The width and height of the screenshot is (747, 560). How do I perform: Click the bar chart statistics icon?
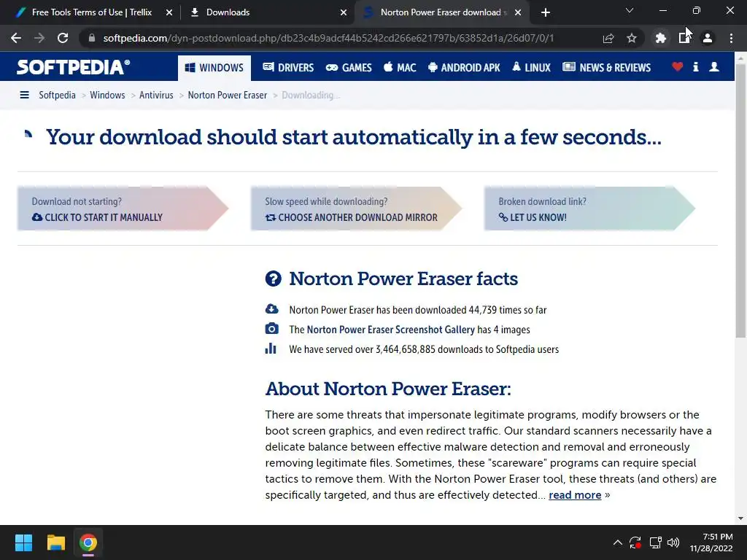coord(271,349)
